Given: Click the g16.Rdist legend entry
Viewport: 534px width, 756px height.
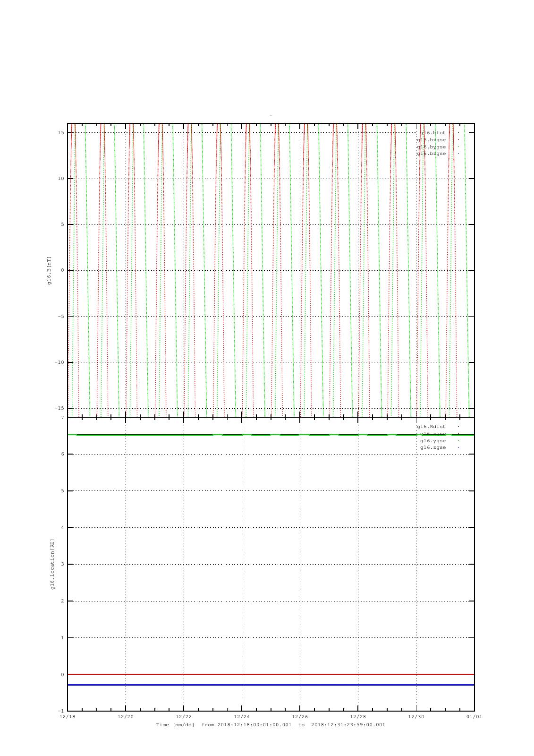Looking at the screenshot, I should 431,427.
